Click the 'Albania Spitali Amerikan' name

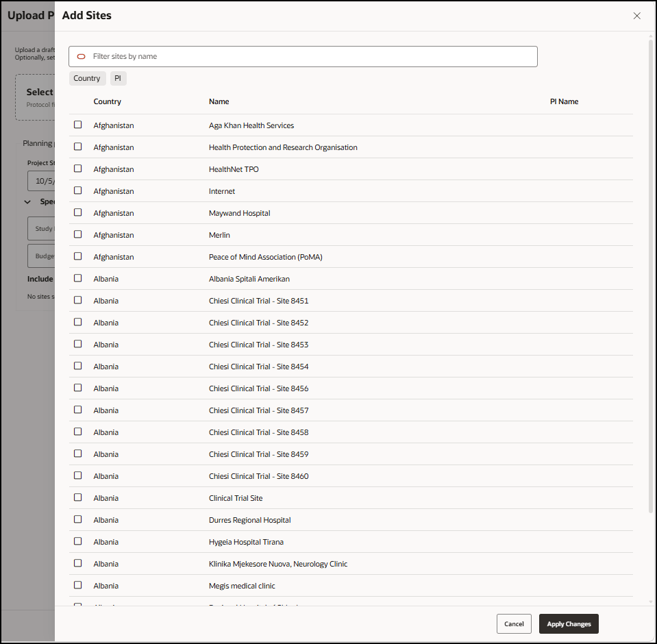249,279
